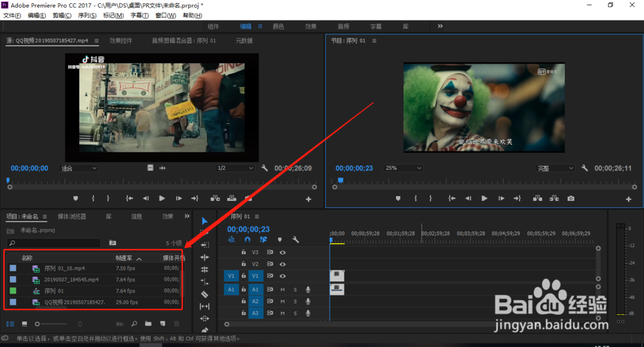Click Extract button in program monitor
The height and width of the screenshot is (347, 644).
coord(554,198)
